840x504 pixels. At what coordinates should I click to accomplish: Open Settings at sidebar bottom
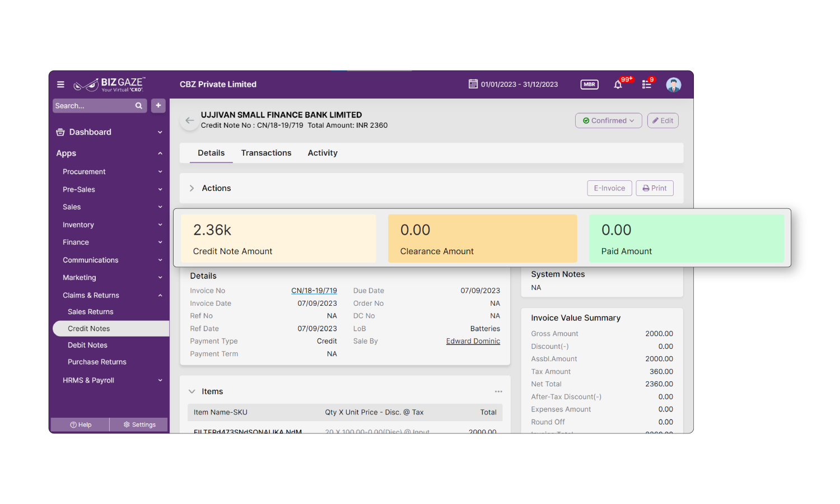(x=139, y=424)
